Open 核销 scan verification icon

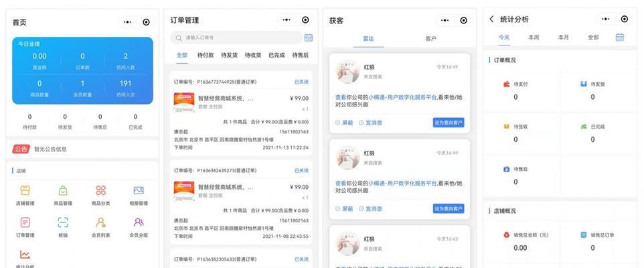[63, 222]
